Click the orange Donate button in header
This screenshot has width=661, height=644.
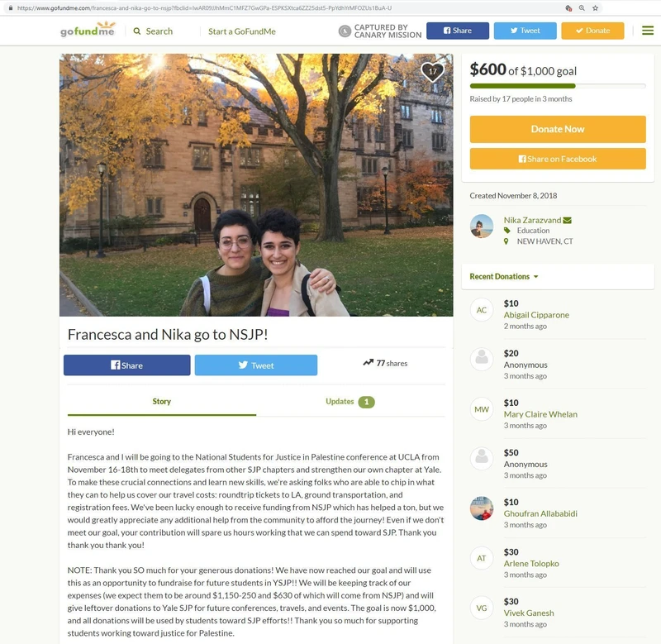[x=592, y=31]
